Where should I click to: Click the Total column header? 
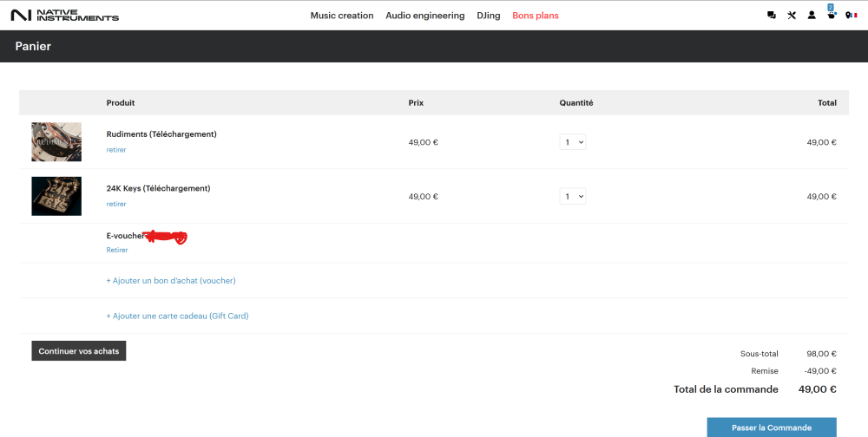click(827, 103)
